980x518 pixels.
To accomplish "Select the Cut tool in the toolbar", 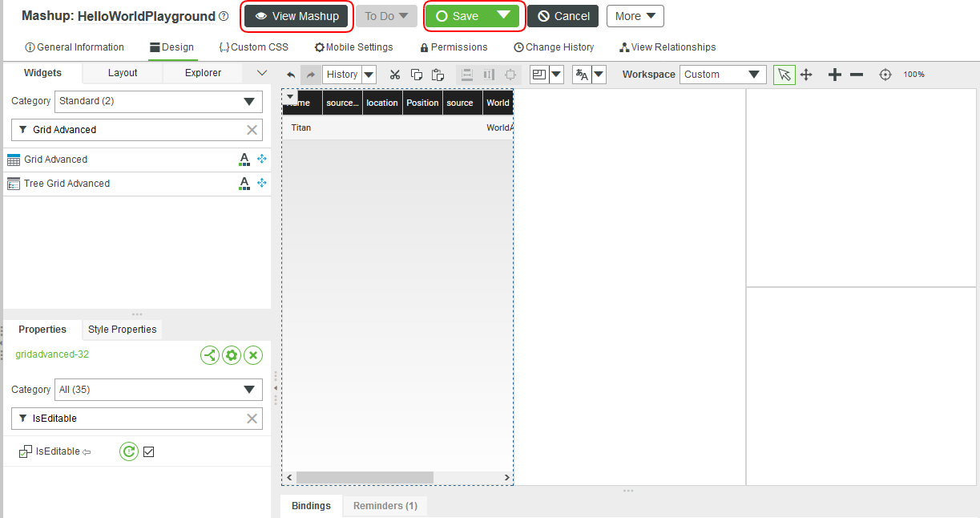I will pyautogui.click(x=394, y=74).
